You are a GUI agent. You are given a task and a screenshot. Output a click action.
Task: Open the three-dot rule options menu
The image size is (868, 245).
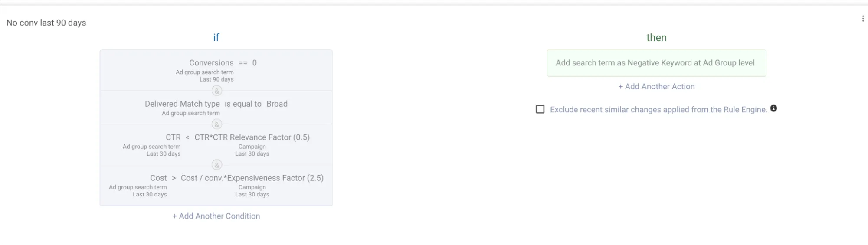[x=863, y=18]
